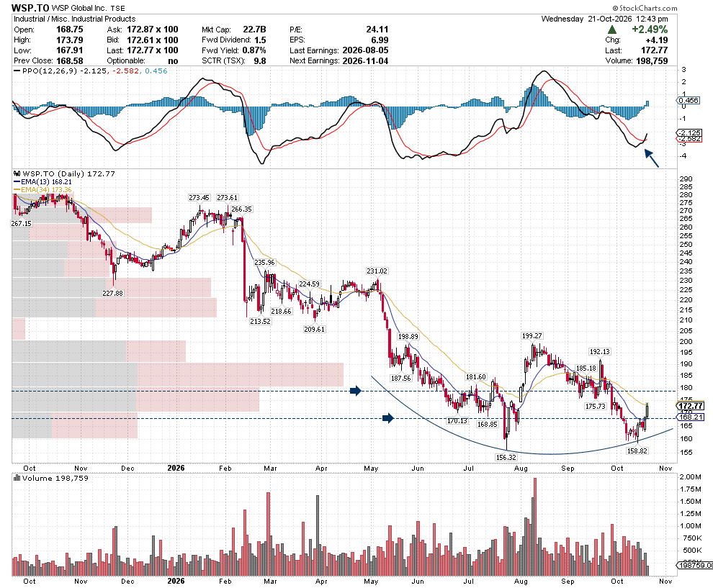Click the Low value 167.91
The height and width of the screenshot is (588, 713).
(70, 50)
